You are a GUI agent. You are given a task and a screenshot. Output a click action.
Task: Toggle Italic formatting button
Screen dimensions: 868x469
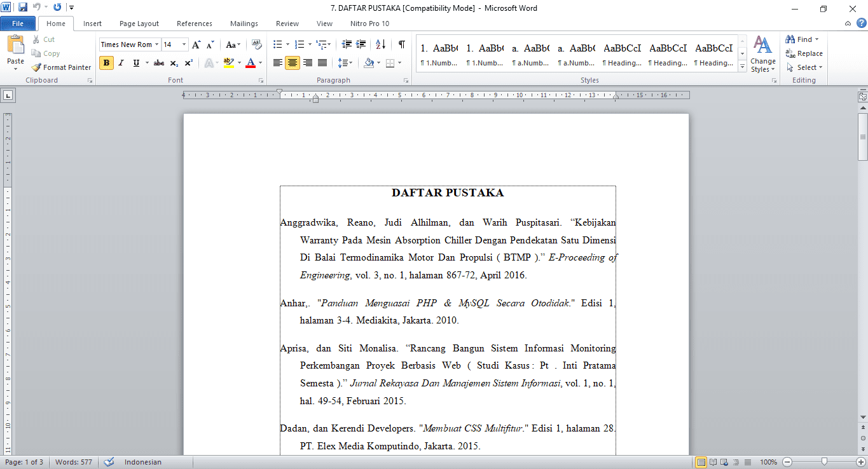[121, 63]
